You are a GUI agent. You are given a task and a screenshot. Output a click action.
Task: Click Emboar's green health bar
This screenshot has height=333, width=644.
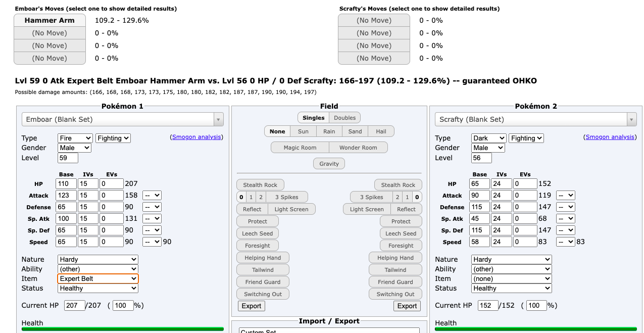point(123,329)
